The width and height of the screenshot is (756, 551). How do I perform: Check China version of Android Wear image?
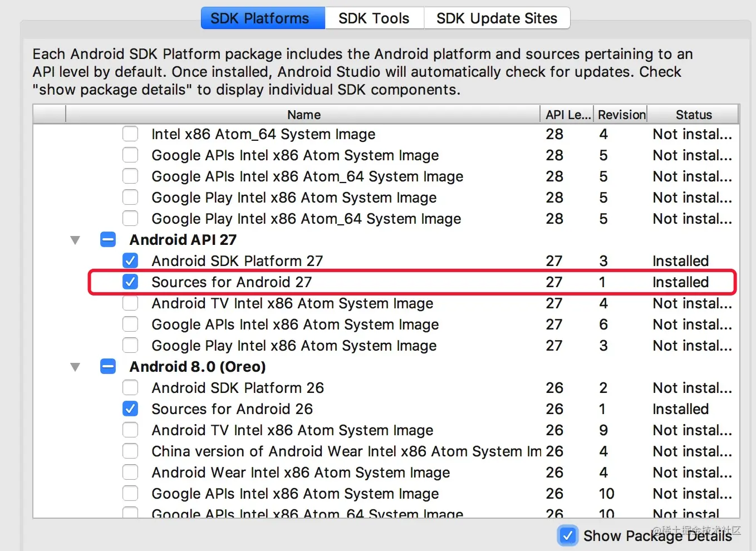(130, 451)
